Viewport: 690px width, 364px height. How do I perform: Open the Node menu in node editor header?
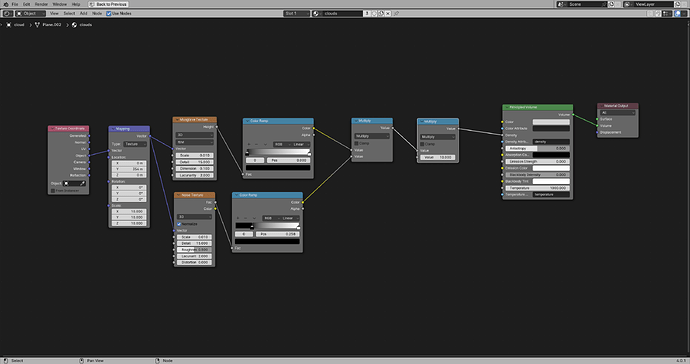(x=97, y=14)
